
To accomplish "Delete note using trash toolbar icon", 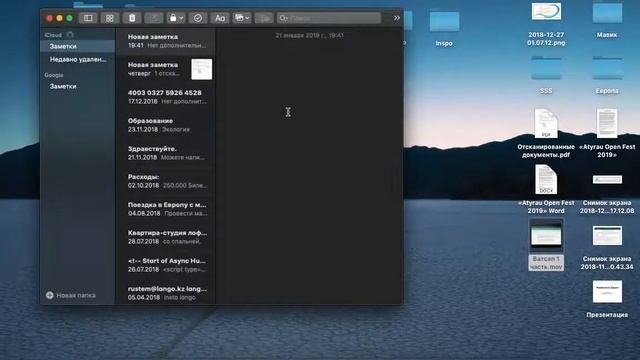I will tap(132, 18).
